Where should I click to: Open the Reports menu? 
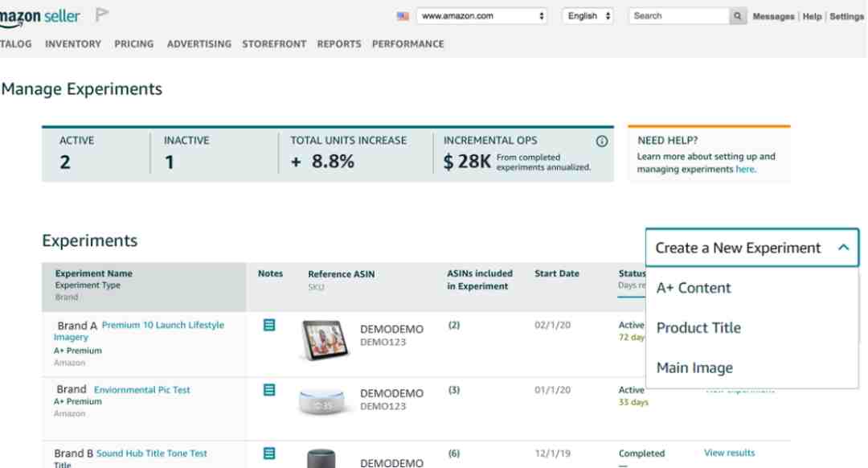click(339, 43)
